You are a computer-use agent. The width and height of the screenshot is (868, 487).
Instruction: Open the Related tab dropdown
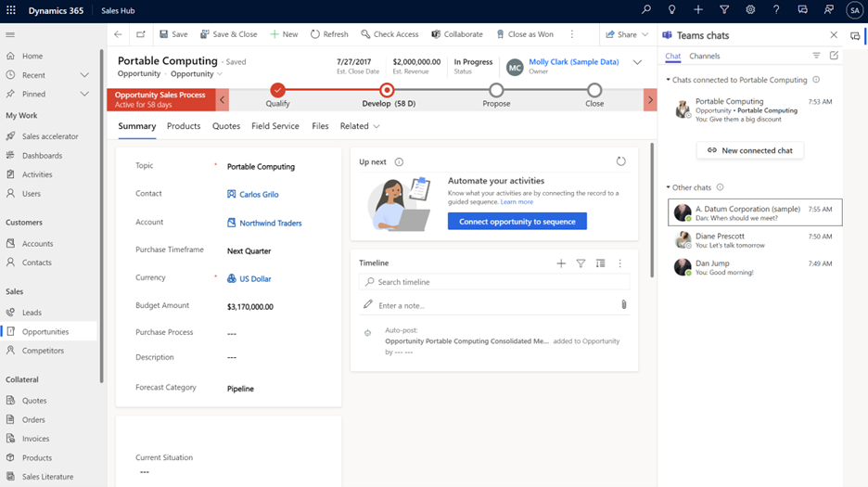[360, 126]
